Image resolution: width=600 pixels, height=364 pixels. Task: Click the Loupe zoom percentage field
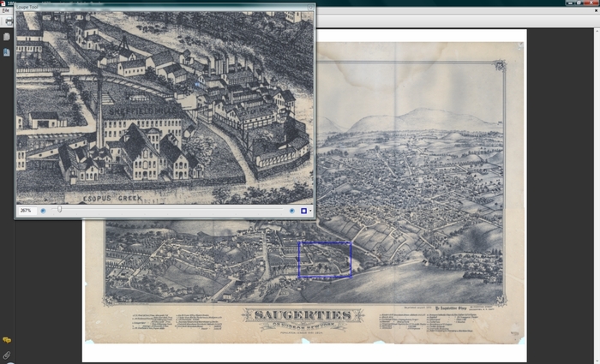(27, 211)
